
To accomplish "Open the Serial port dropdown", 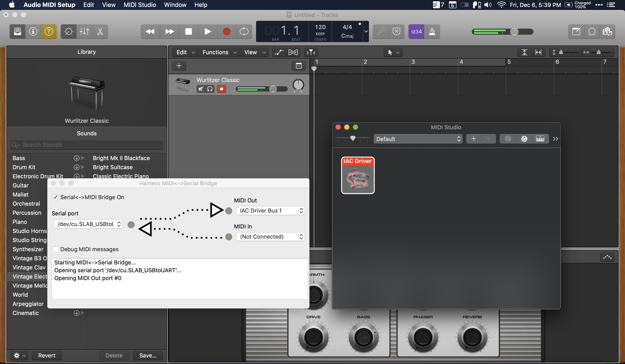I will point(88,224).
